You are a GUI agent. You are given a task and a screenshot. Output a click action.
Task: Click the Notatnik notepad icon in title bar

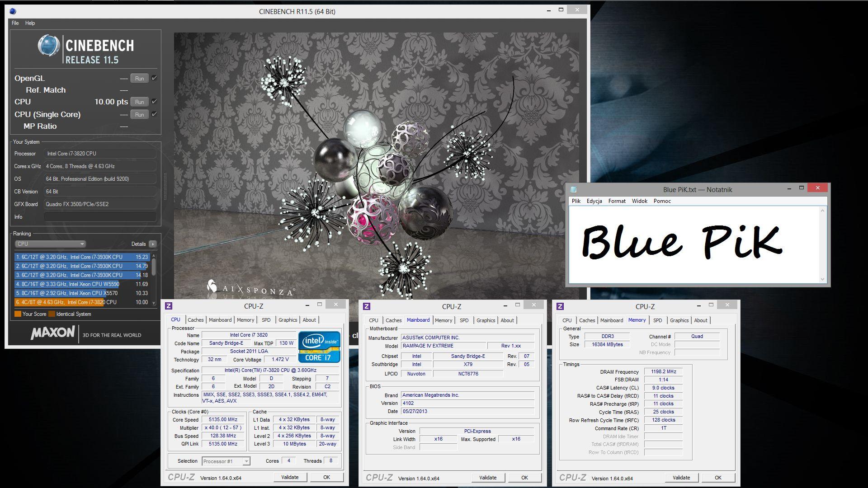(x=574, y=189)
